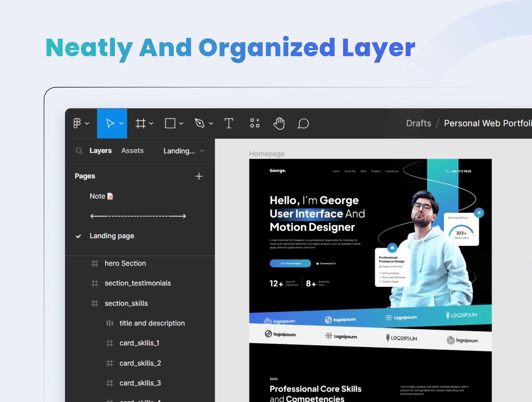Select the dashed arrow divider page

[x=138, y=216]
